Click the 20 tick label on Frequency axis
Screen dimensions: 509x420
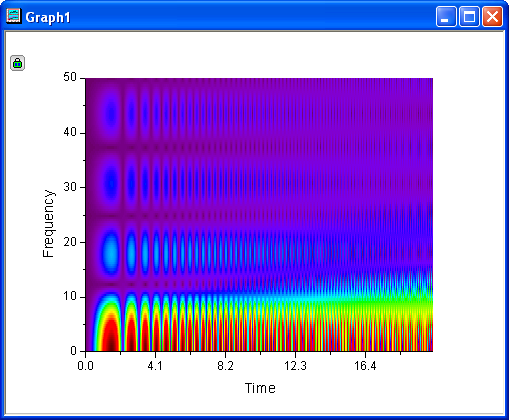pyautogui.click(x=70, y=242)
